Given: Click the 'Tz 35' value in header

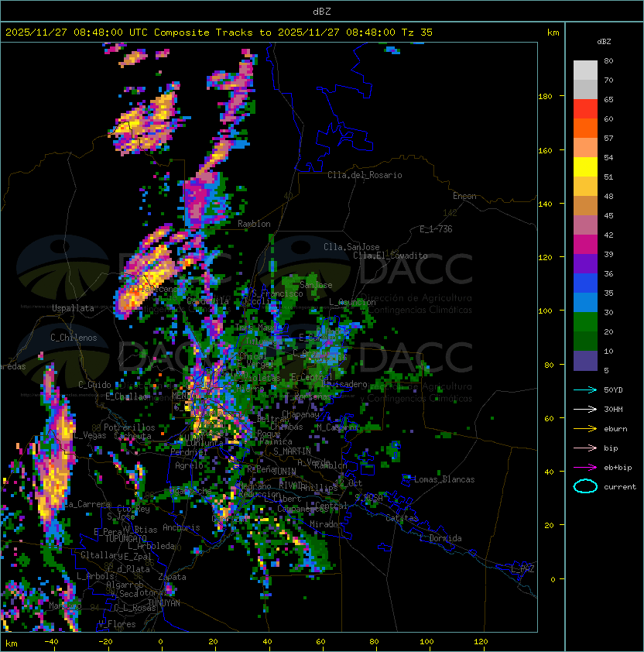Looking at the screenshot, I should point(417,33).
